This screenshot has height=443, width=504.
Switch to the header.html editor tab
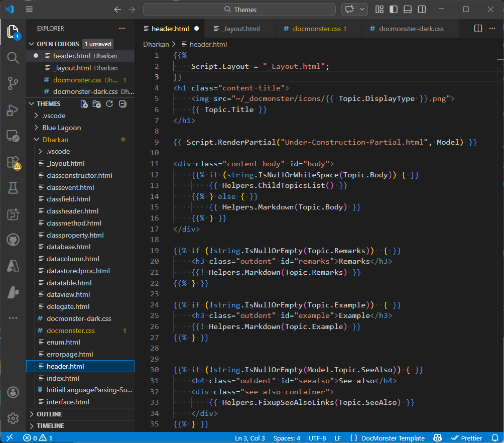[x=170, y=29]
